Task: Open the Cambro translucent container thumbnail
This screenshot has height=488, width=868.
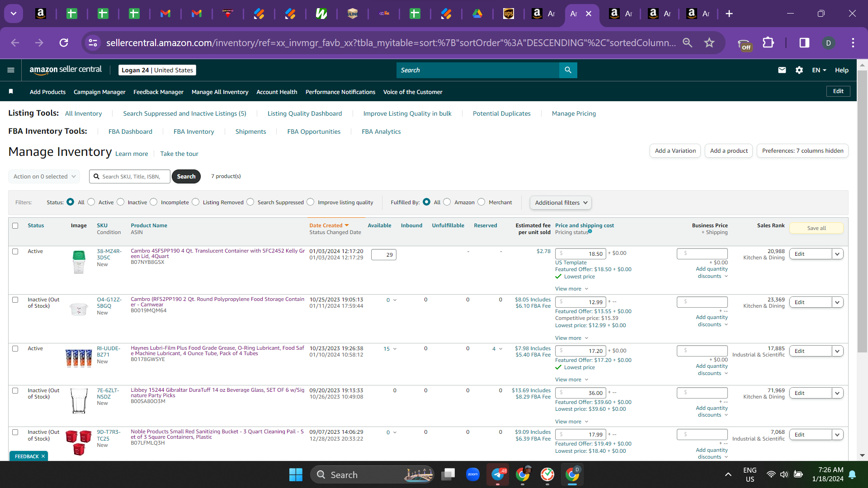Action: click(x=79, y=262)
